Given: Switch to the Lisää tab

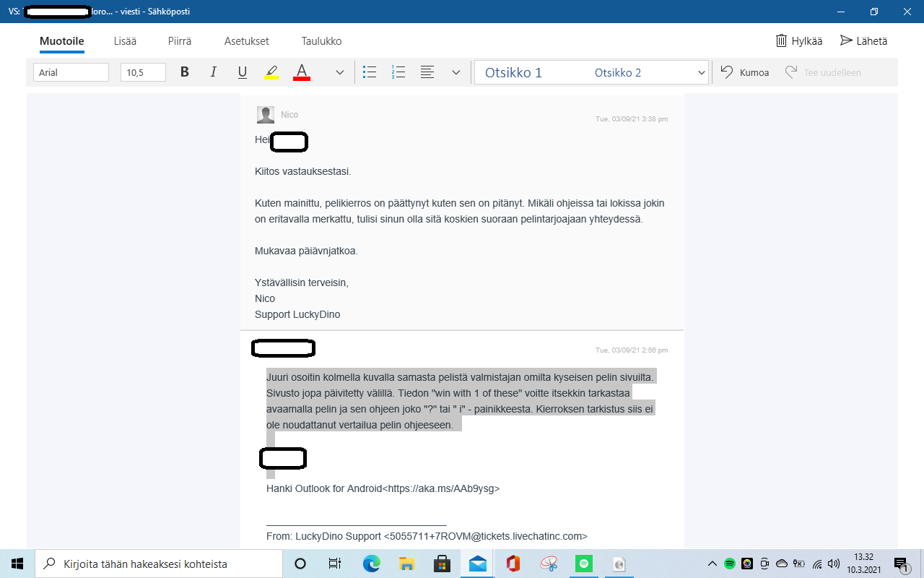Looking at the screenshot, I should pyautogui.click(x=125, y=41).
